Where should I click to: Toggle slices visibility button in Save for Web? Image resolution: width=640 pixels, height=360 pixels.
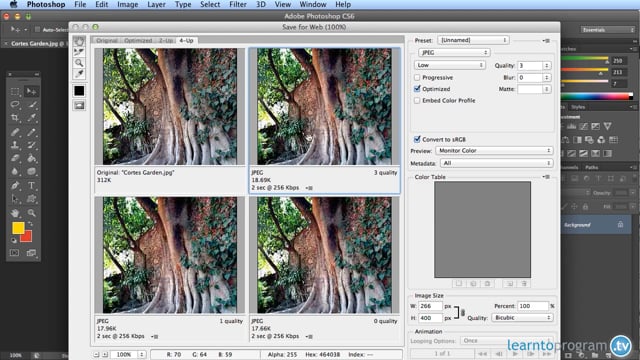(x=79, y=105)
